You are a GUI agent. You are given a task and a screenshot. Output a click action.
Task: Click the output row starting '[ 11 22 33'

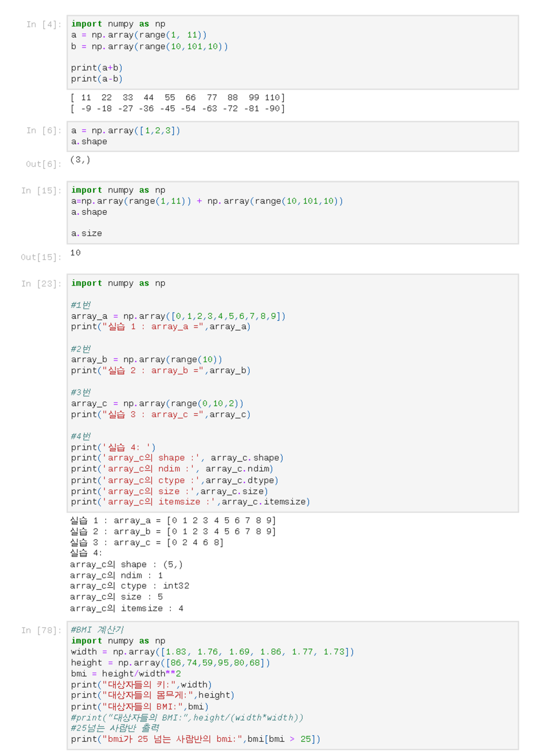tap(178, 98)
